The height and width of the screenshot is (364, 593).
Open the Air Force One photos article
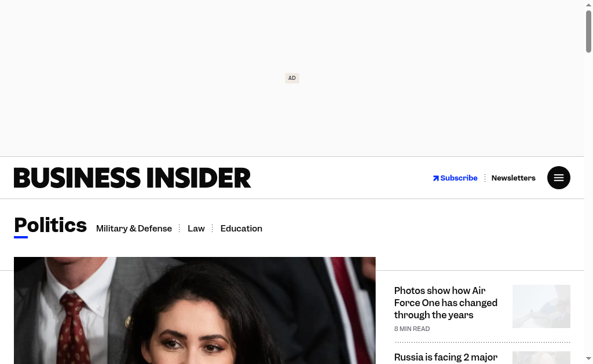(x=445, y=303)
